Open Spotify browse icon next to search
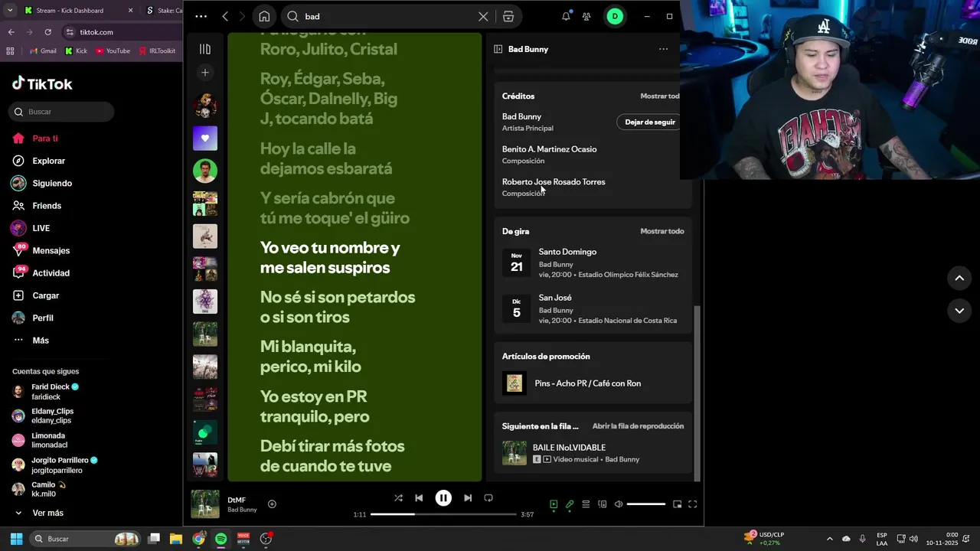 (x=508, y=16)
